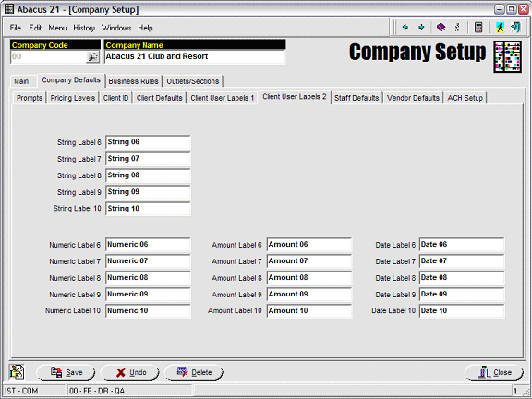532x399 pixels.
Task: Open the Staff Defaults tab
Action: 357,98
